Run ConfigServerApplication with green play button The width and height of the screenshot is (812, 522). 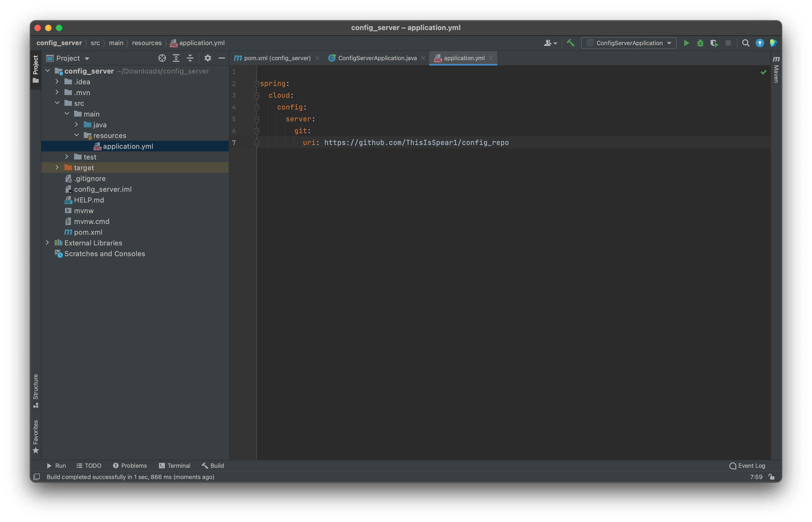(x=686, y=43)
